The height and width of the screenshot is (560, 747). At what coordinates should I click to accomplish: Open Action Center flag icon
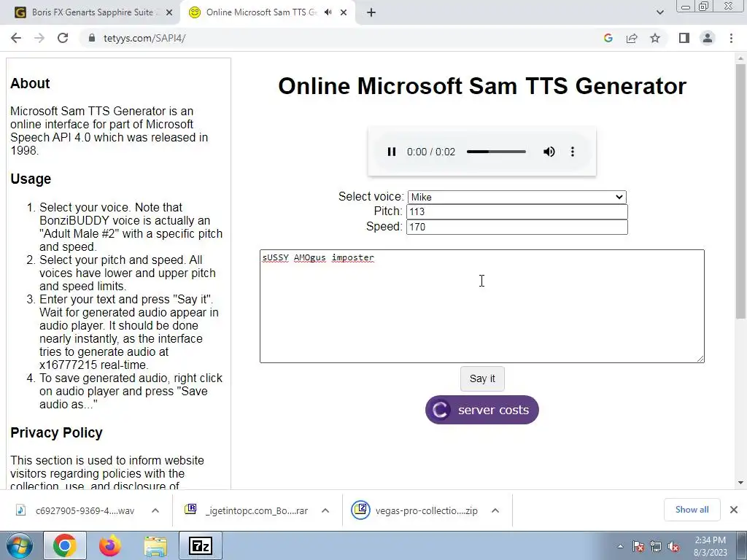(638, 547)
